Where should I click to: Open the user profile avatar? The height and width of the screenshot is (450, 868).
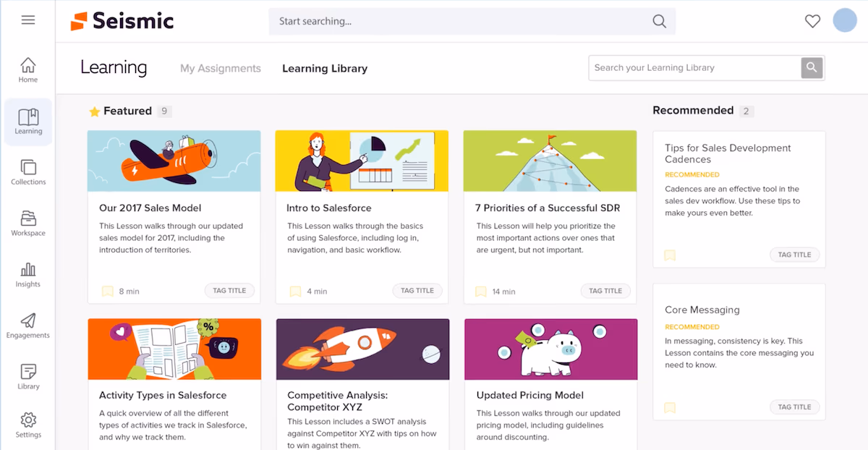point(845,20)
